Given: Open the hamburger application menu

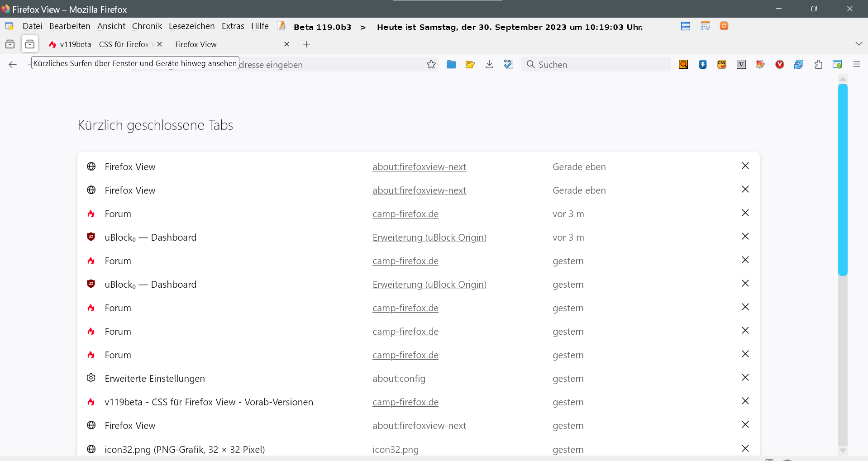Looking at the screenshot, I should 857,64.
